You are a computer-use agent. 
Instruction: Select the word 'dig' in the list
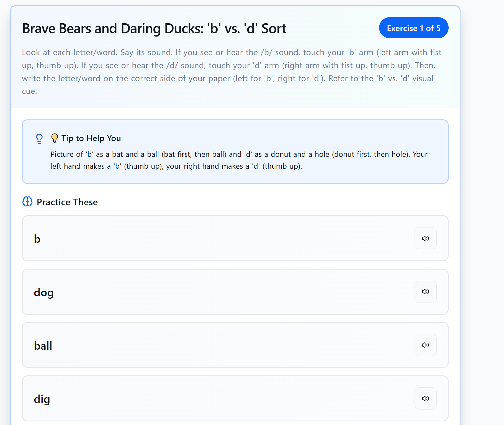pos(42,399)
